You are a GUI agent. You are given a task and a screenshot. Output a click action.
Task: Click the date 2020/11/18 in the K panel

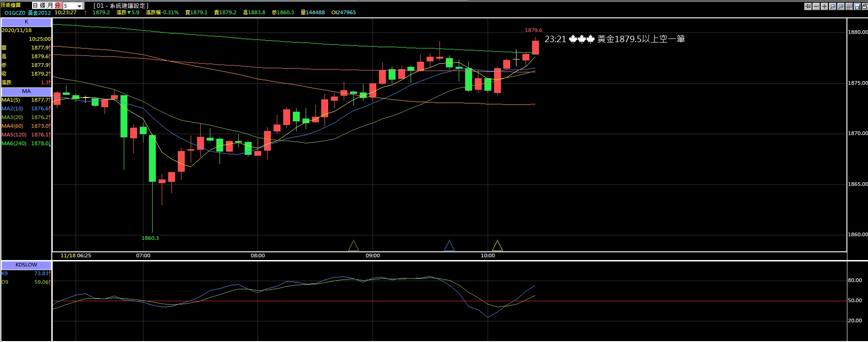[16, 30]
